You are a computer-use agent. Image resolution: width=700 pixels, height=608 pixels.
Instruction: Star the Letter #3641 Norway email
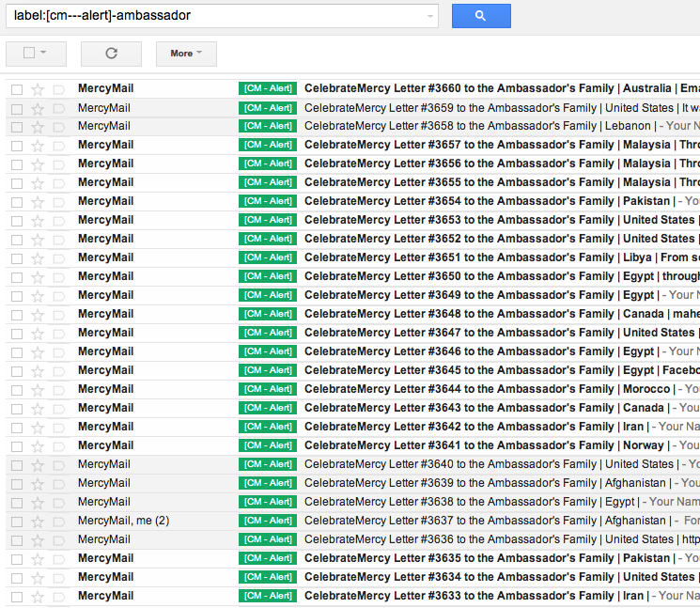coord(38,446)
